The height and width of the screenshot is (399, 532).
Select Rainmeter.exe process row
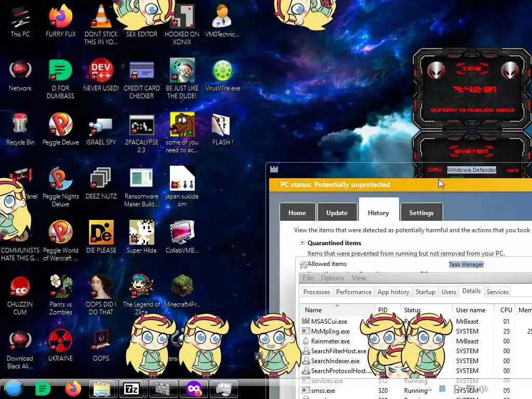[416, 341]
